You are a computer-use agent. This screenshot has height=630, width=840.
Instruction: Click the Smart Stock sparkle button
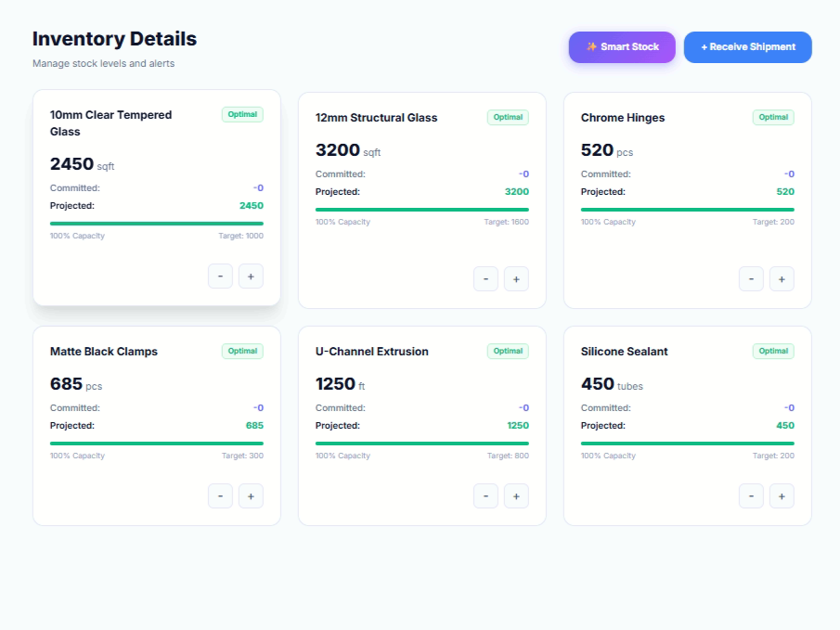pyautogui.click(x=622, y=47)
